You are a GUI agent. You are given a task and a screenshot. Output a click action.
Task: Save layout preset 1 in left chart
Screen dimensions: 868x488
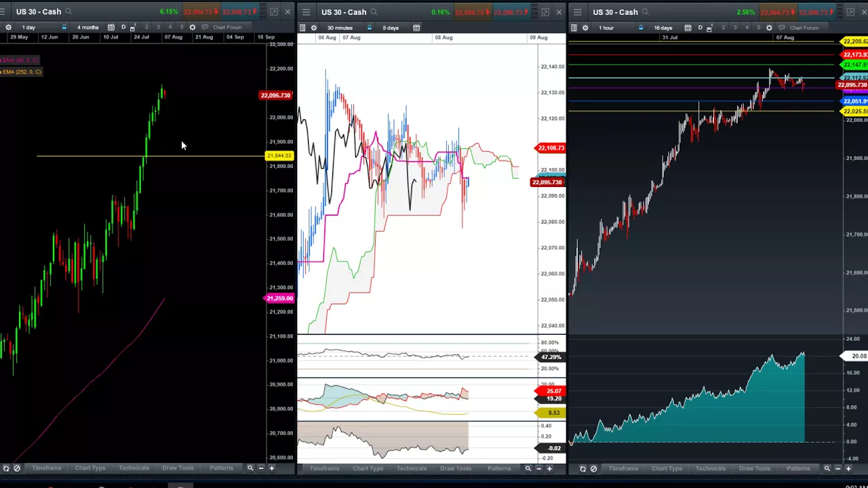coord(133,27)
